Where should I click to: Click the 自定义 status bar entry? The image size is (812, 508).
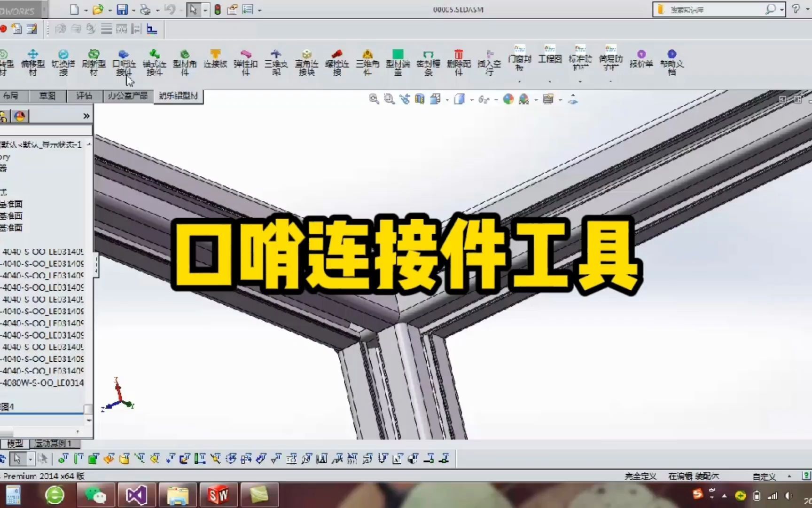pyautogui.click(x=764, y=476)
